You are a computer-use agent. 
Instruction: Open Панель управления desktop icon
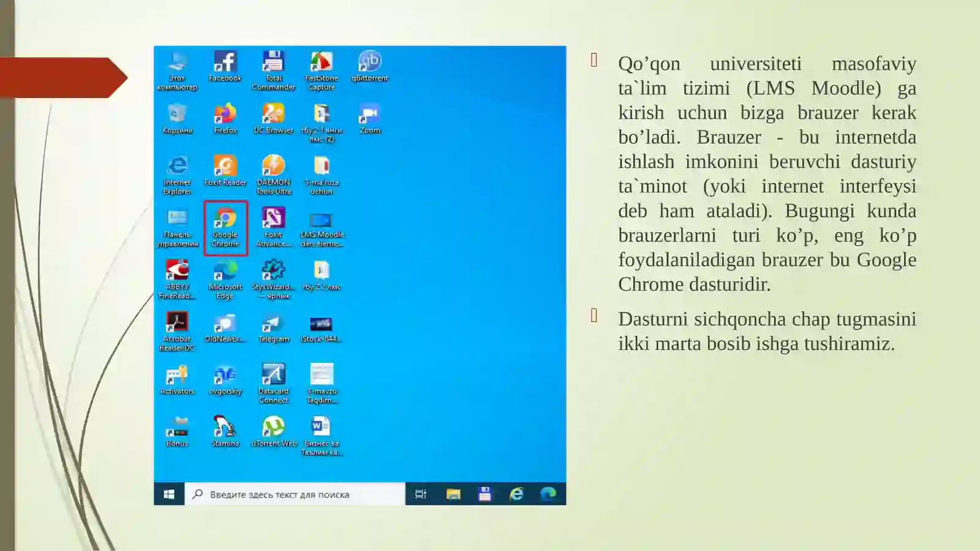click(x=177, y=227)
